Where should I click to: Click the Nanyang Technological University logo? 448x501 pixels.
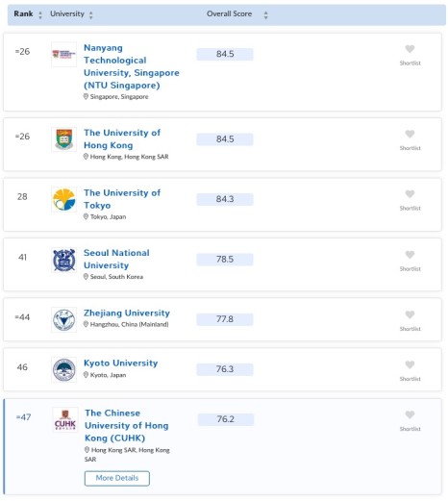click(x=64, y=55)
